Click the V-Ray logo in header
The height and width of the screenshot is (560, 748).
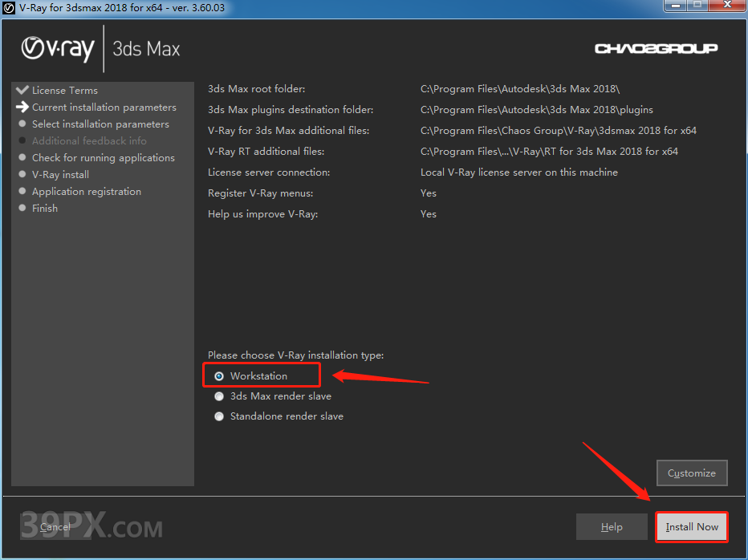click(58, 48)
